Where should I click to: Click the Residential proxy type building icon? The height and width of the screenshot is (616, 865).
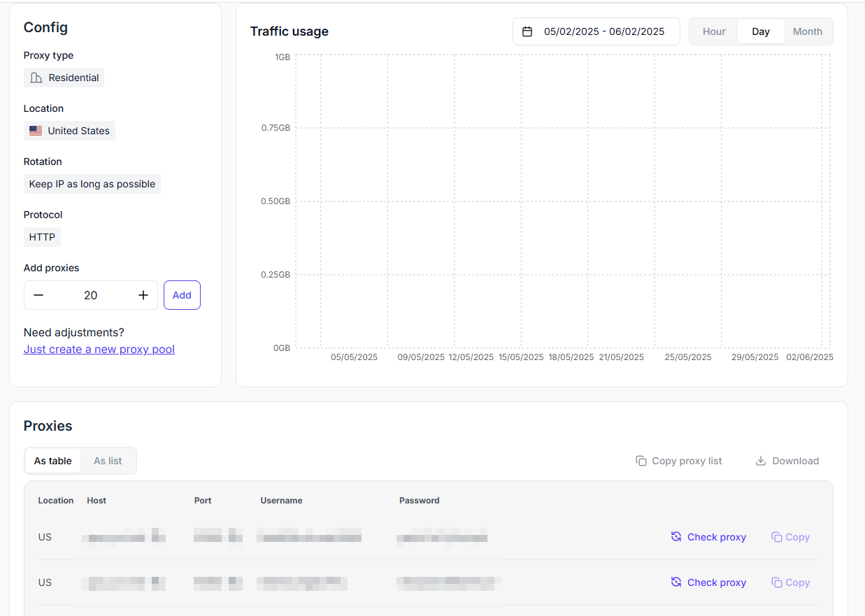36,78
